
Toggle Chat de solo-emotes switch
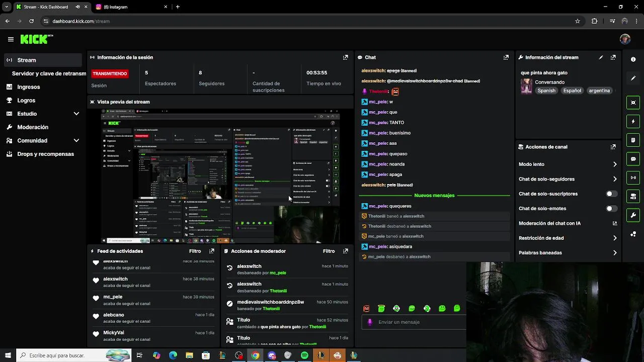611,209
